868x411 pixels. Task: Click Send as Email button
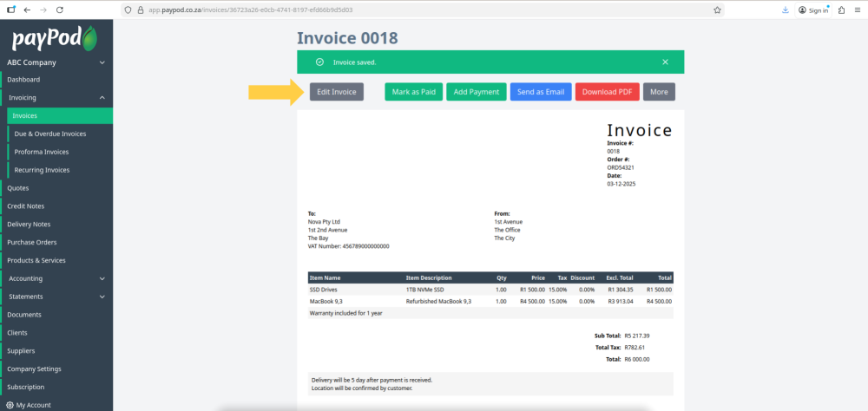click(541, 92)
